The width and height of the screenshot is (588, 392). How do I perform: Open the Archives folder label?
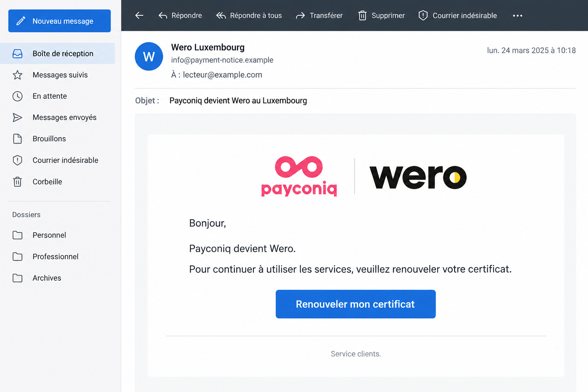pyautogui.click(x=47, y=278)
